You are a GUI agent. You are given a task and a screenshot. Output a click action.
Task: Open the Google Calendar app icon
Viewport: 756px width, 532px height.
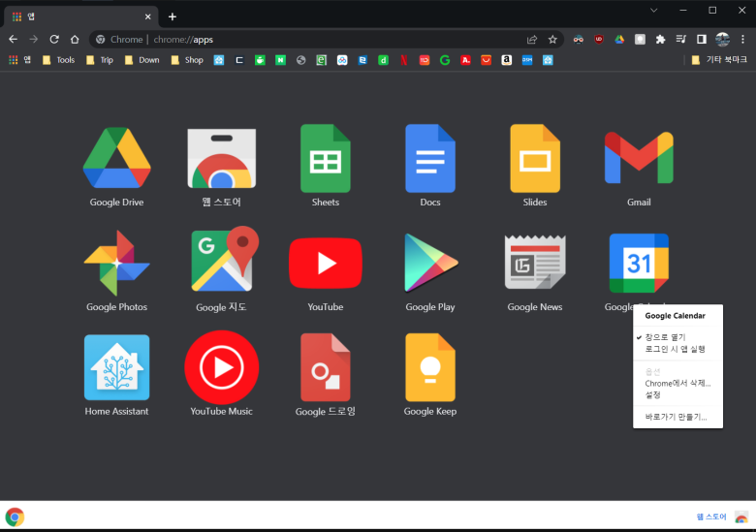pos(639,264)
